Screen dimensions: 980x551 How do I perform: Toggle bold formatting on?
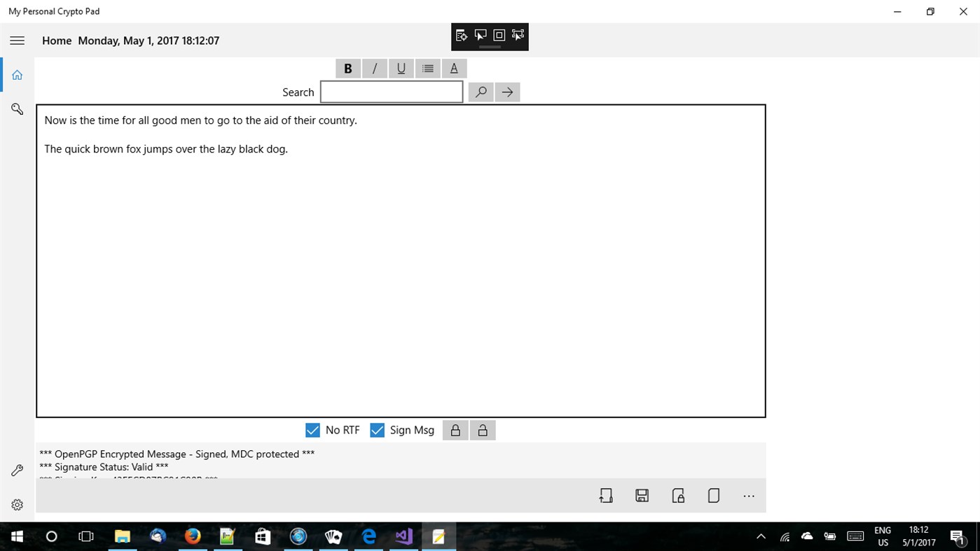pyautogui.click(x=348, y=68)
